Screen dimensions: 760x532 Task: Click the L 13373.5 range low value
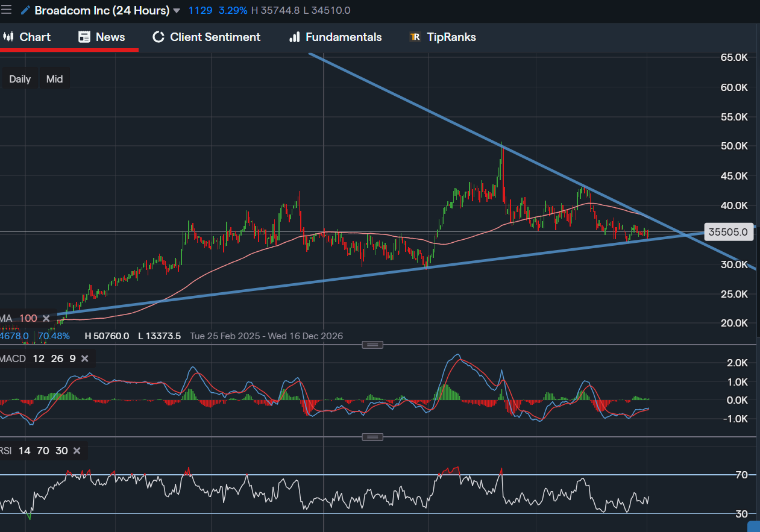(159, 336)
